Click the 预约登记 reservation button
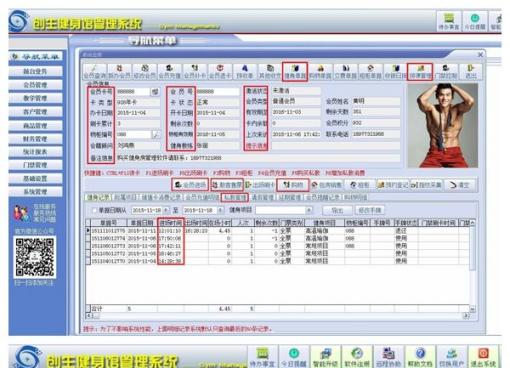 coord(393,185)
